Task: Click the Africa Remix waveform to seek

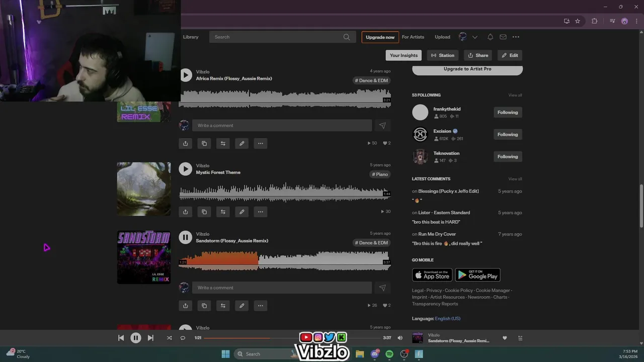Action: 285,98
